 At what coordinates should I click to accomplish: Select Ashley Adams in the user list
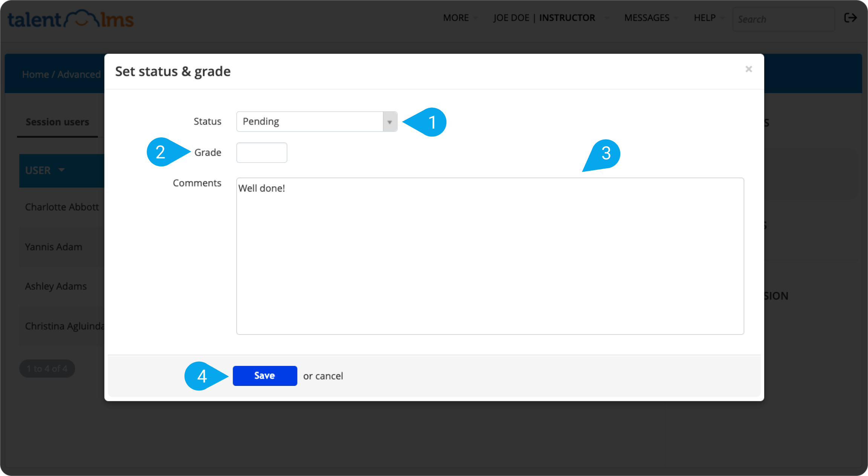56,286
